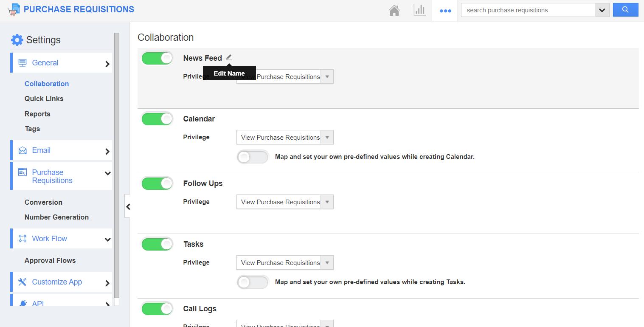The height and width of the screenshot is (327, 644).
Task: Click the blue search magnifier button
Action: coord(625,10)
